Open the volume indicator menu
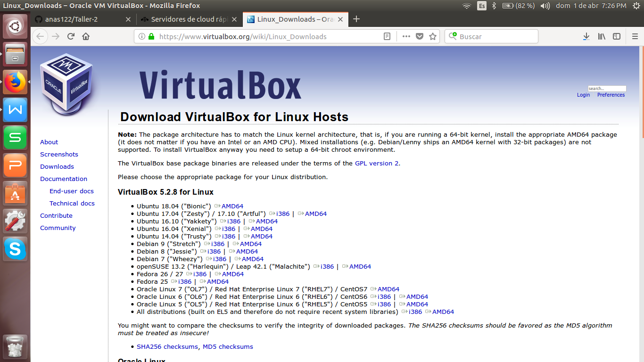644x362 pixels. pyautogui.click(x=545, y=6)
